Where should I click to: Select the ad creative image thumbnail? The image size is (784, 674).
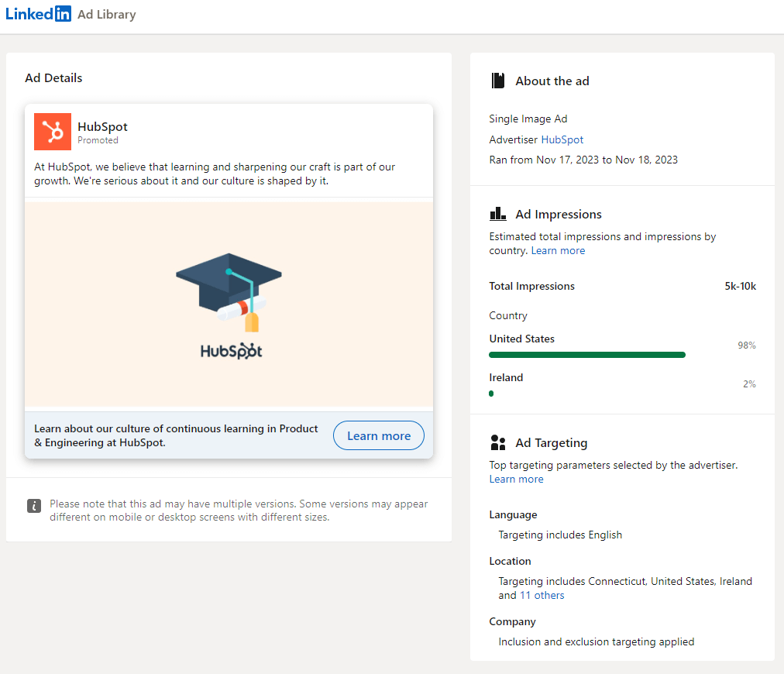(229, 304)
